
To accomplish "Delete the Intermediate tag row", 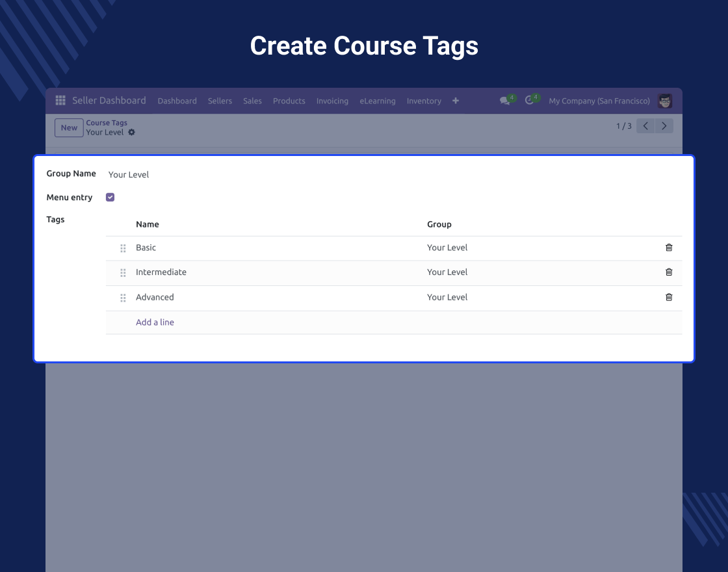I will 669,272.
